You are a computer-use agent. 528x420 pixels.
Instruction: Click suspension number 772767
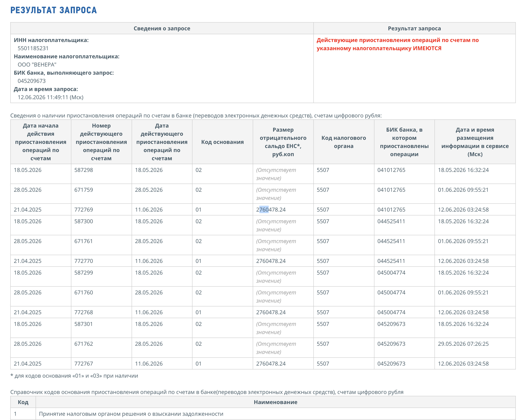point(84,364)
